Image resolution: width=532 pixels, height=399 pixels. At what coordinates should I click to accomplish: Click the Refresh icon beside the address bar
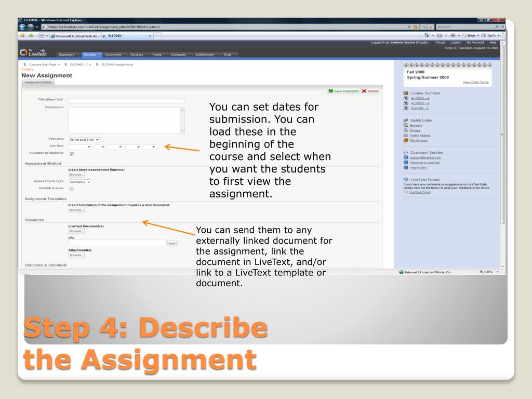[423, 27]
